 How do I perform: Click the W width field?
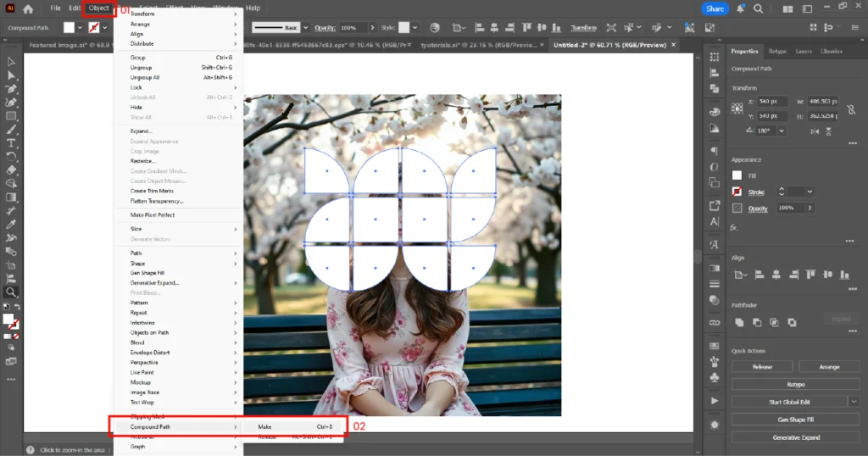pos(822,102)
